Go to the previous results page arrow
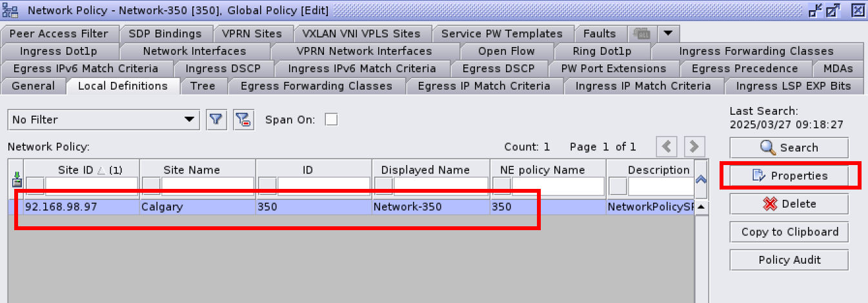The width and height of the screenshot is (868, 303). [x=667, y=146]
